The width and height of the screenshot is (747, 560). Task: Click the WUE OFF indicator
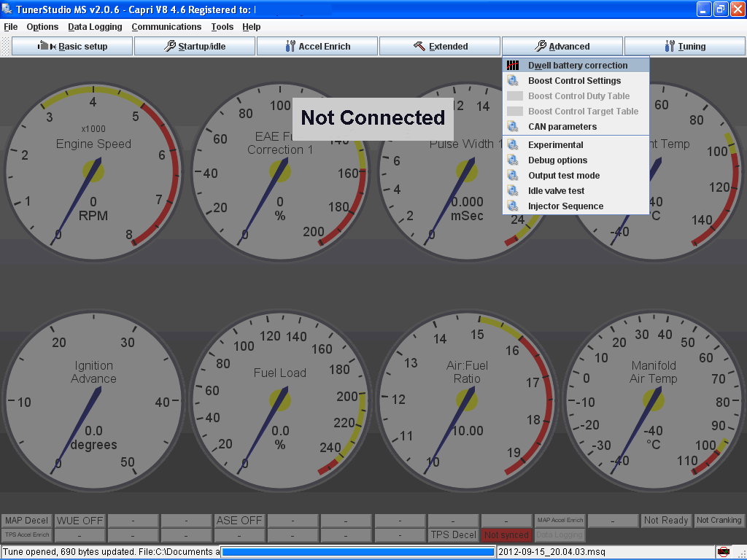(x=80, y=521)
